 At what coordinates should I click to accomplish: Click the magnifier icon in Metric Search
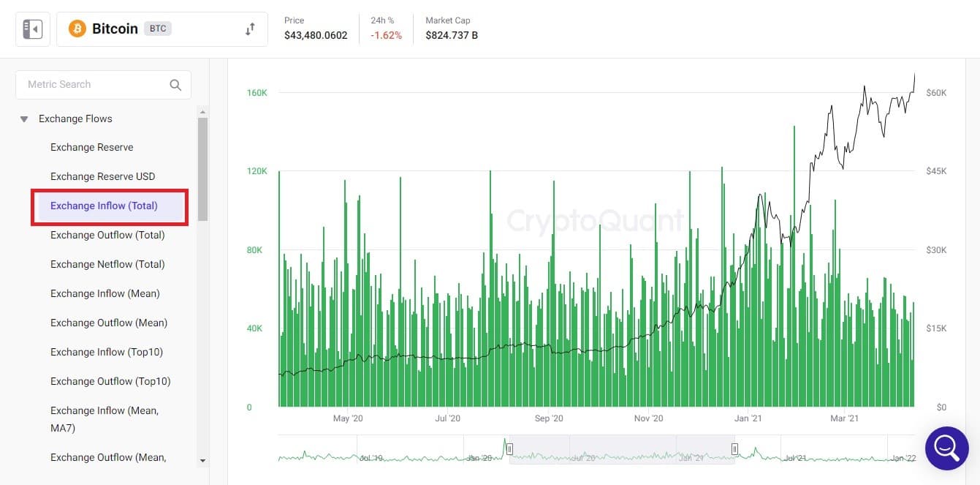click(175, 85)
